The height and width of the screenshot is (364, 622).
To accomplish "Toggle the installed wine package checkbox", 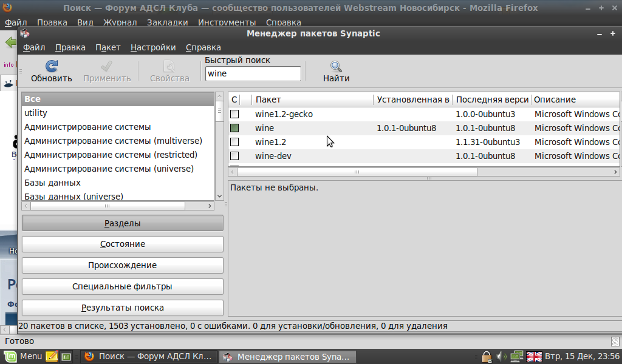I will (234, 128).
